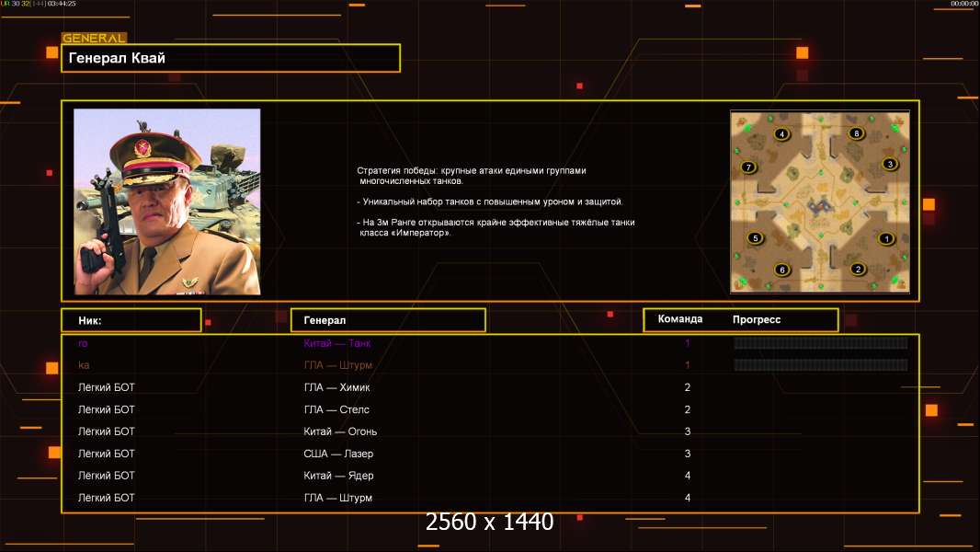Select the position 8 marker on map
Screen dimensions: 980x552
[856, 134]
